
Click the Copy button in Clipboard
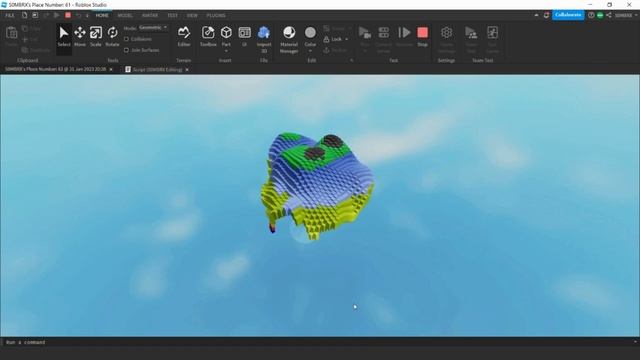(x=31, y=29)
